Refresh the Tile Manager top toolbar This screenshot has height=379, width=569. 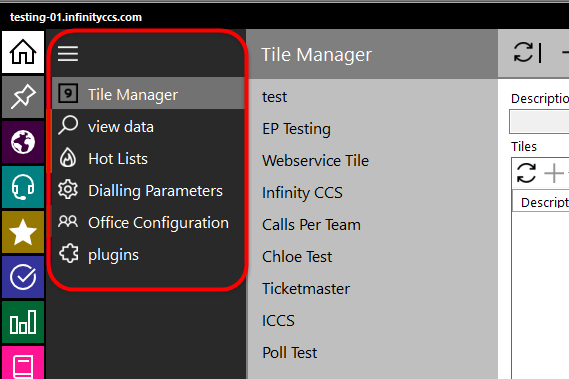point(523,53)
